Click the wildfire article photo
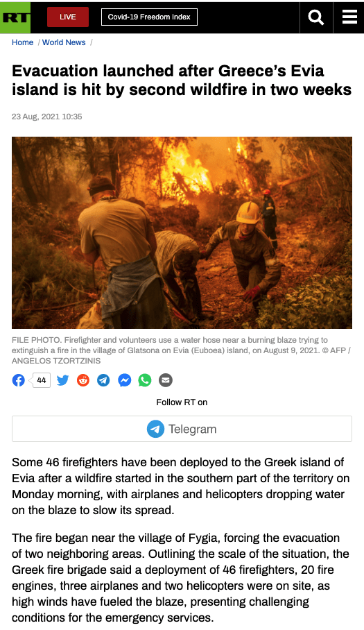The width and height of the screenshot is (364, 630). coord(182,232)
